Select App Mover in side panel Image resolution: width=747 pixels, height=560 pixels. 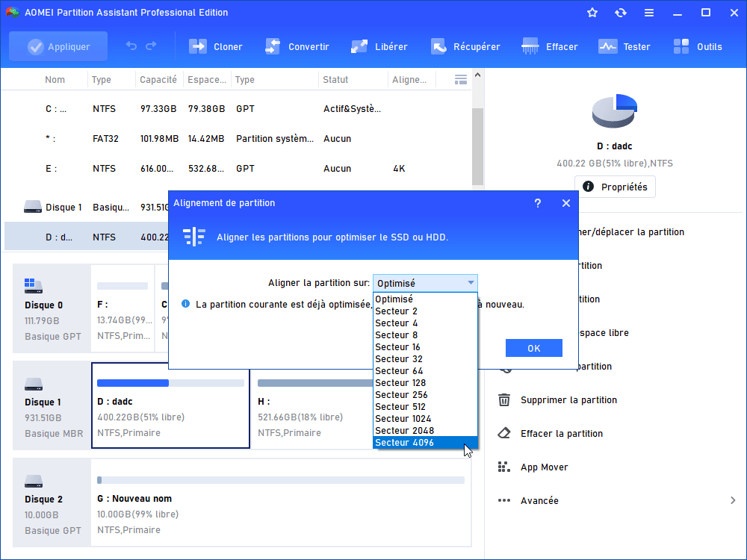544,467
